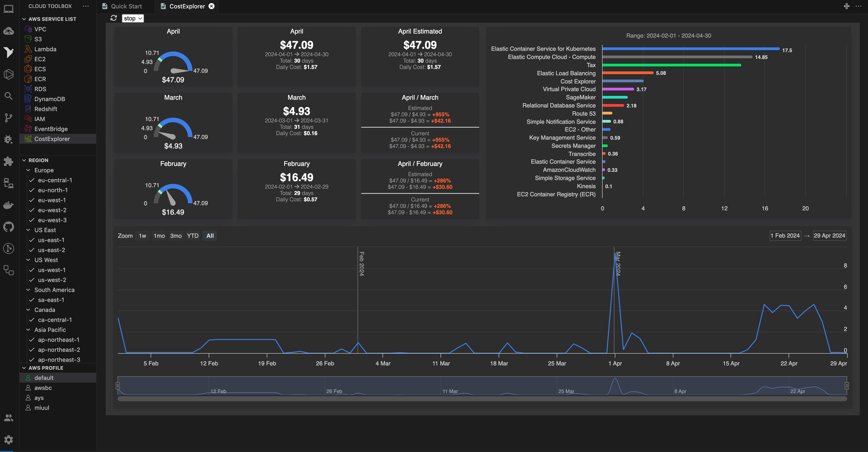Open the Accounts icon in activity bar
Image resolution: width=868 pixels, height=452 pixels.
(x=8, y=418)
